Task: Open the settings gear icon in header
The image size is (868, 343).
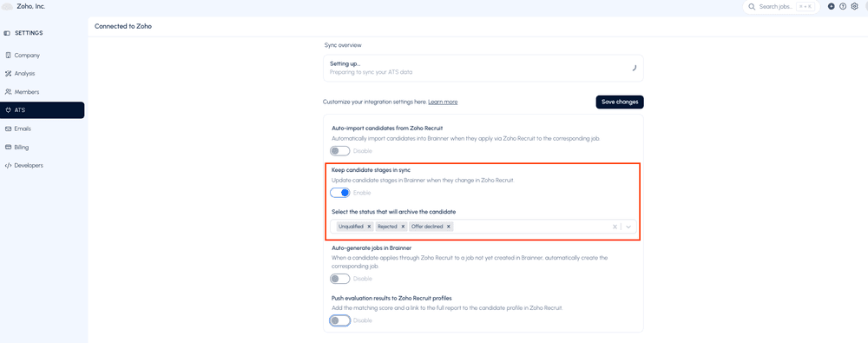Action: pyautogui.click(x=854, y=7)
